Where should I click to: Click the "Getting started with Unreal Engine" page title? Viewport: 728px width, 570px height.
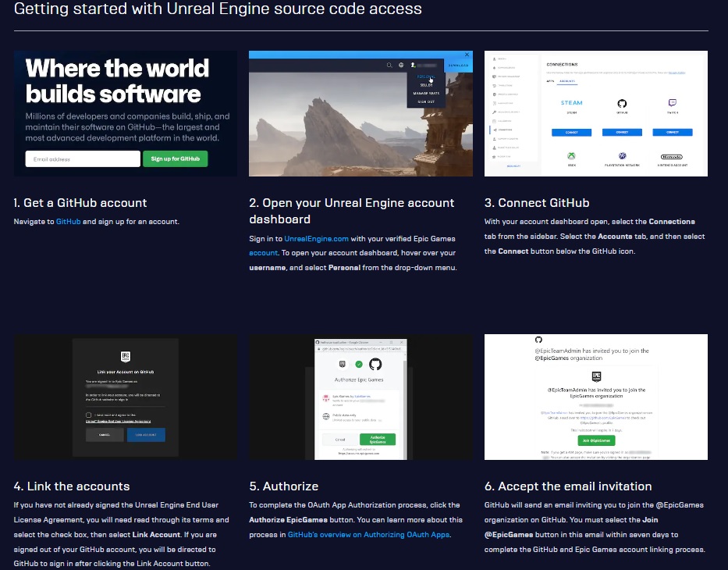(x=218, y=9)
